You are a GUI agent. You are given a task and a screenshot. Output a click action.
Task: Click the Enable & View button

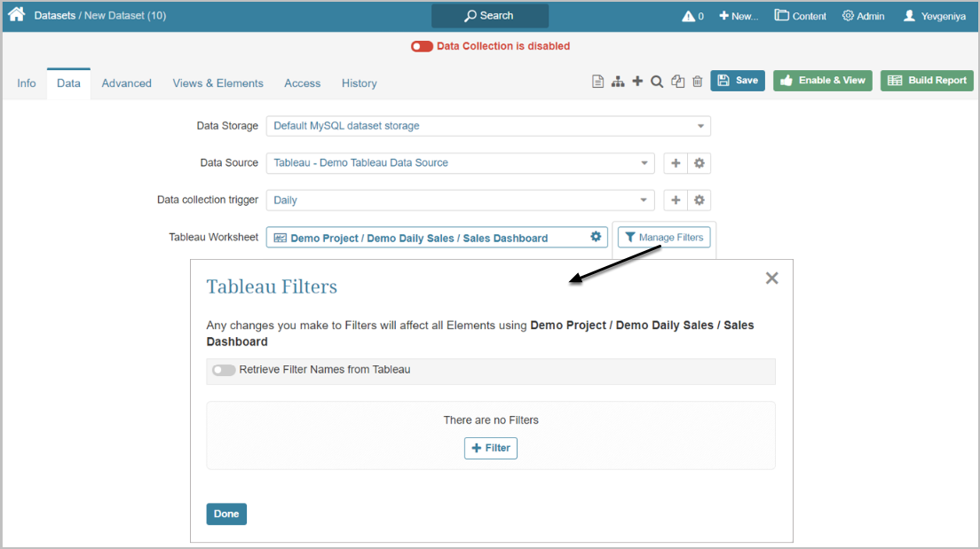823,81
